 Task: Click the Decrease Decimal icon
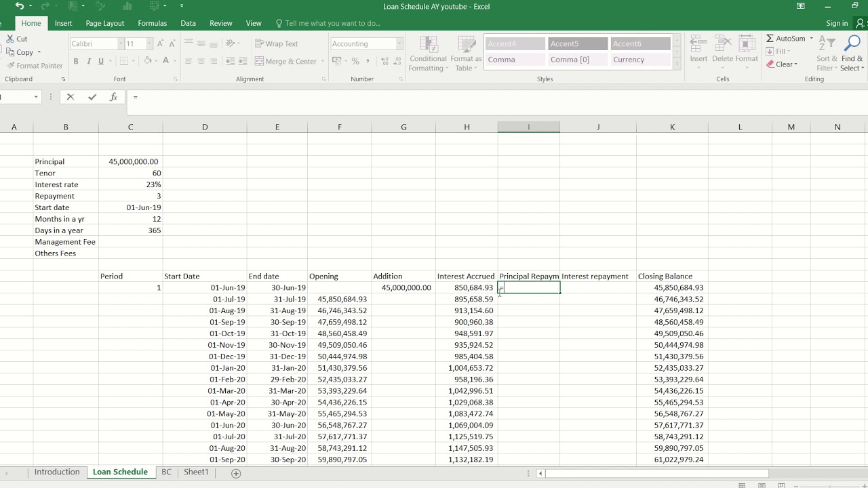pyautogui.click(x=397, y=61)
